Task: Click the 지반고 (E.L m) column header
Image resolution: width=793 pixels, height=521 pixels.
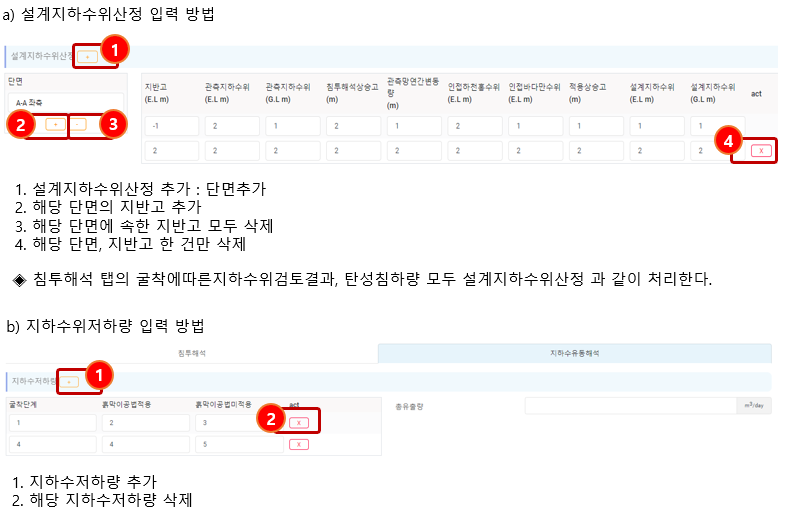Action: click(x=157, y=93)
